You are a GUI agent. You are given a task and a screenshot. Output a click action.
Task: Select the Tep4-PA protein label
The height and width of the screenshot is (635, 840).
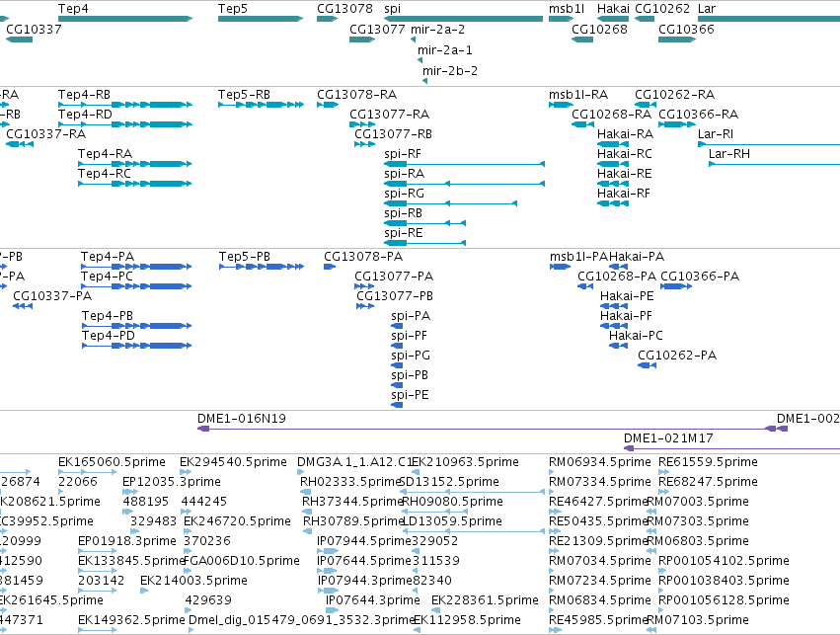pyautogui.click(x=108, y=257)
